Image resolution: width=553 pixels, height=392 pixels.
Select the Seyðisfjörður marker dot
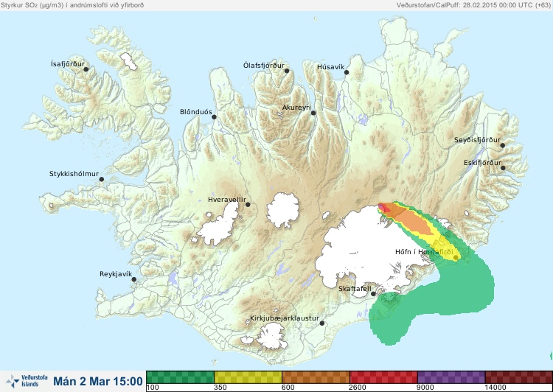(503, 145)
